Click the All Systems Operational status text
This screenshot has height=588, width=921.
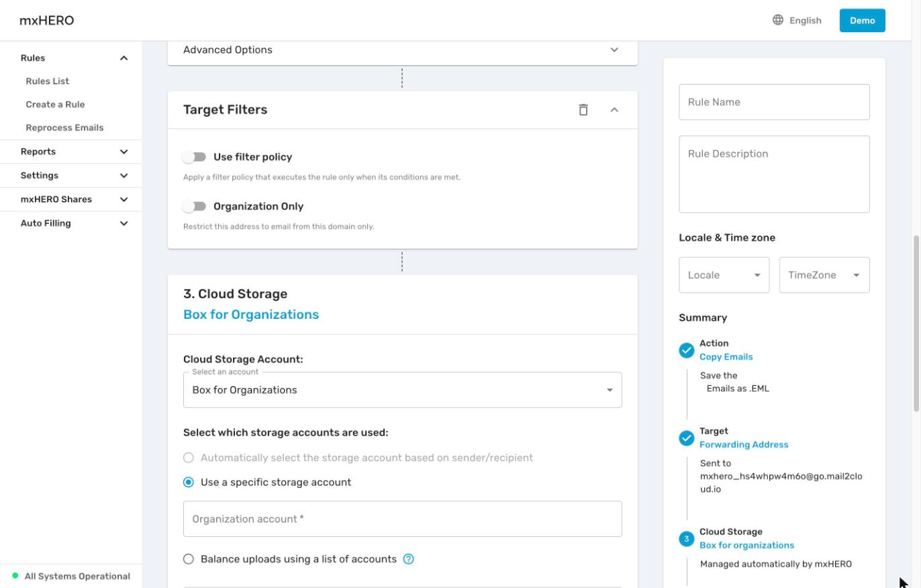tap(77, 576)
